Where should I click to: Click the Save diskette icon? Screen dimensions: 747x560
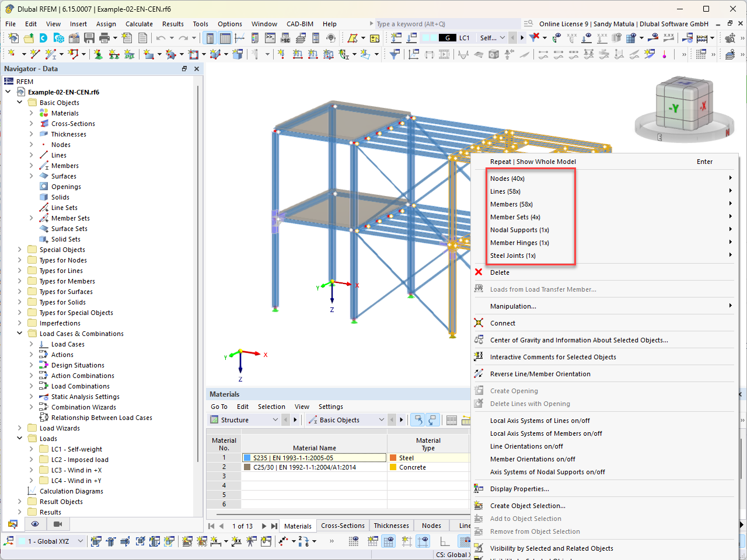(x=89, y=38)
